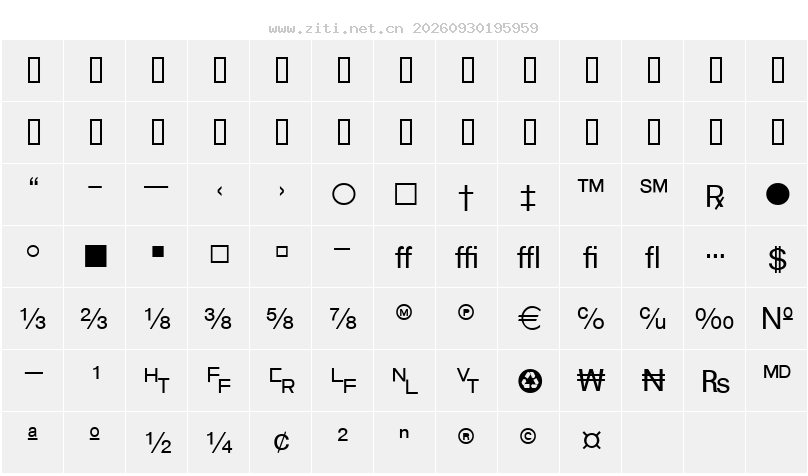Select the Won currency glyph

[x=591, y=381]
